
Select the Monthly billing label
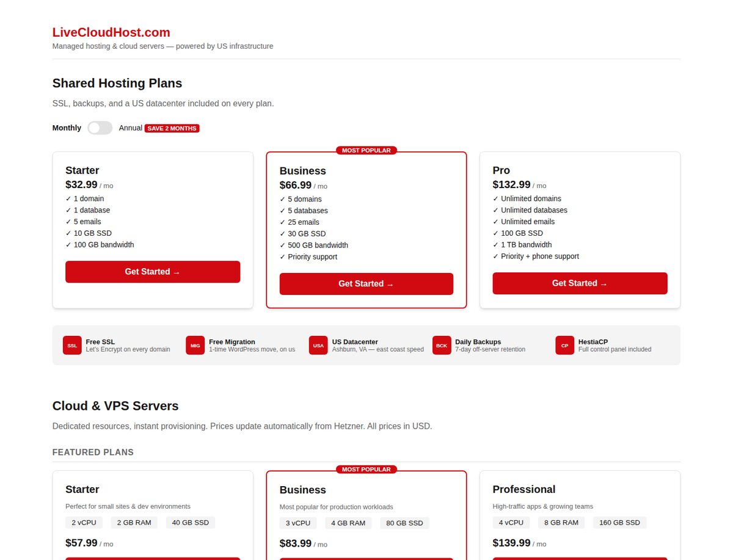coord(67,128)
